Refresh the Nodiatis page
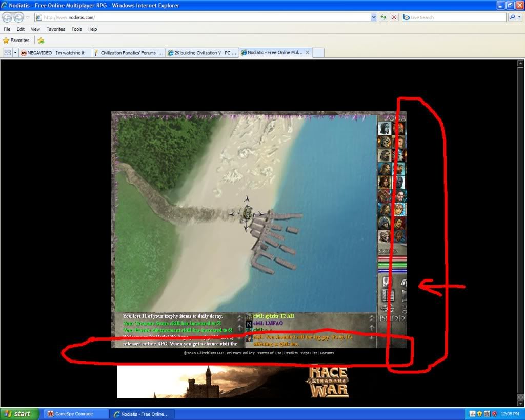525x420 pixels. (383, 17)
